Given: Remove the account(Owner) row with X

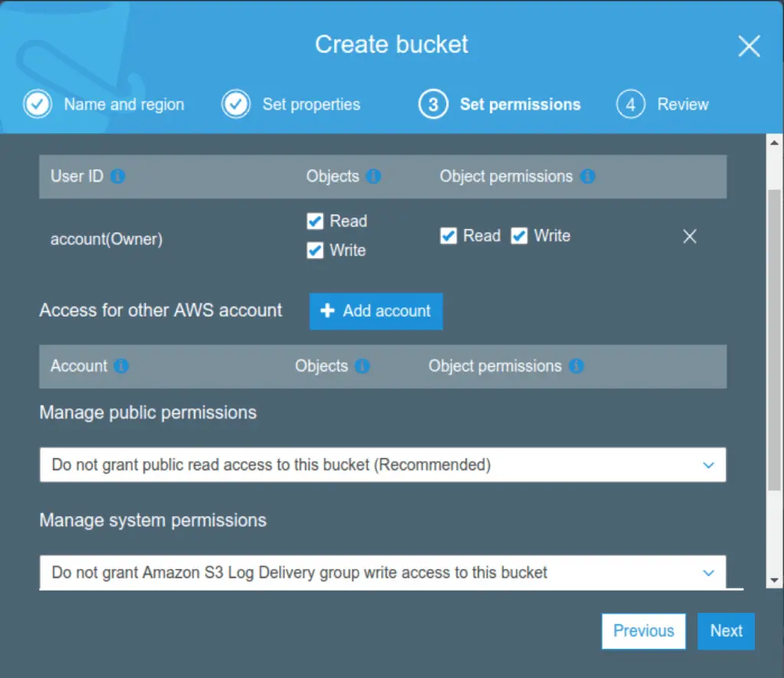Looking at the screenshot, I should coord(690,236).
